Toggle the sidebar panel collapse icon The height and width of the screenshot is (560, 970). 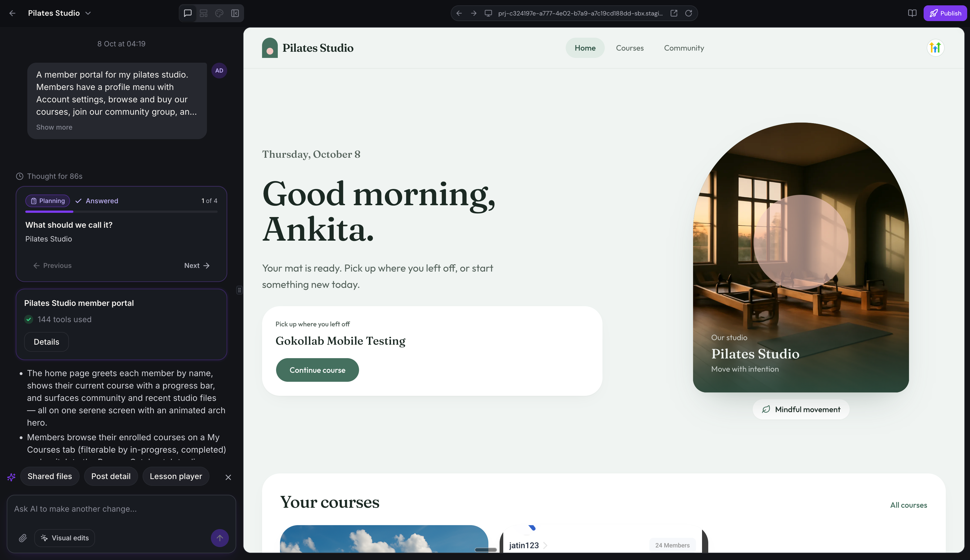(235, 13)
